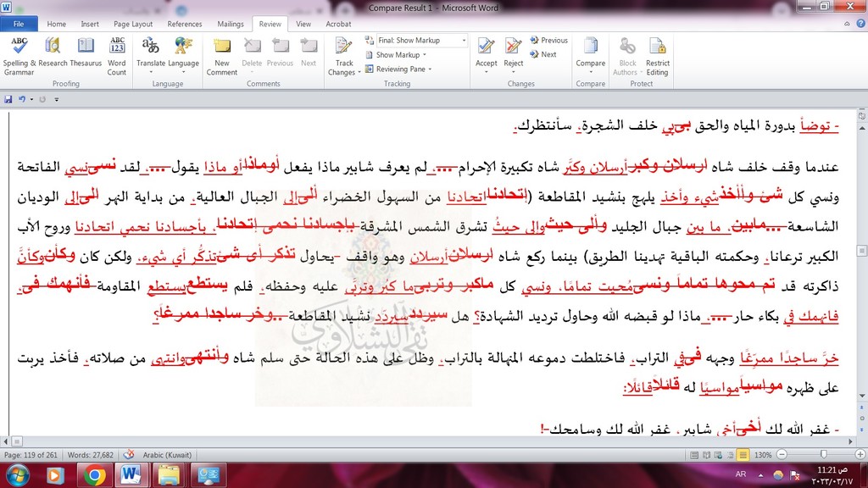The image size is (868, 488).
Task: Customize Quick Access Toolbar dropdown
Action: pyautogui.click(x=57, y=100)
